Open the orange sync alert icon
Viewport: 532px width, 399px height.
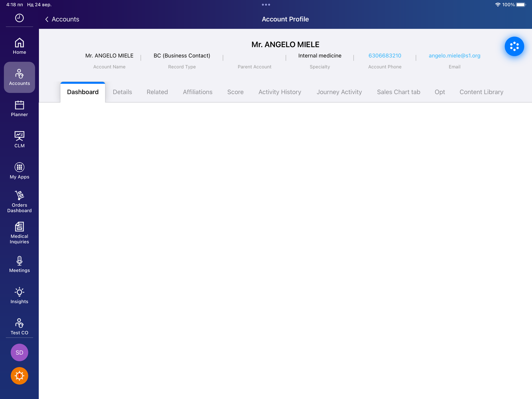tap(19, 376)
